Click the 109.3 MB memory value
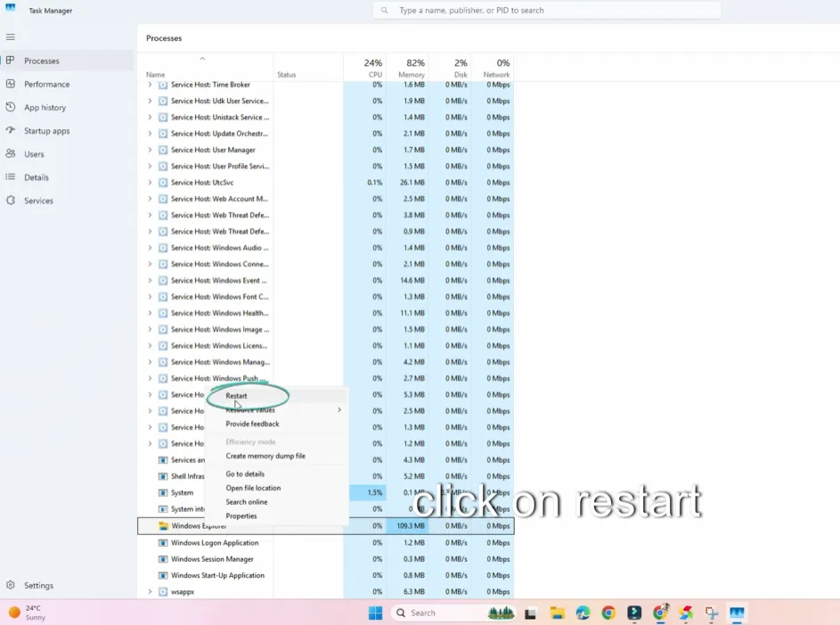The image size is (840, 625). (411, 526)
